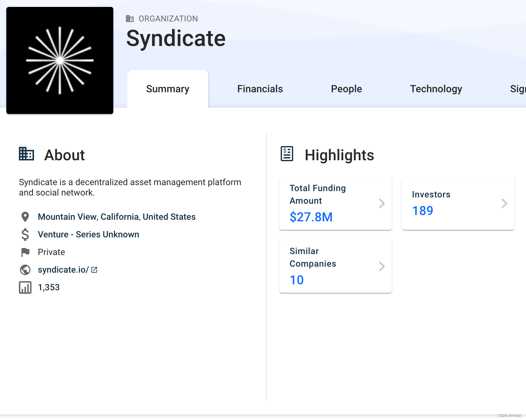Expand the Investors card chevron

coord(504,203)
